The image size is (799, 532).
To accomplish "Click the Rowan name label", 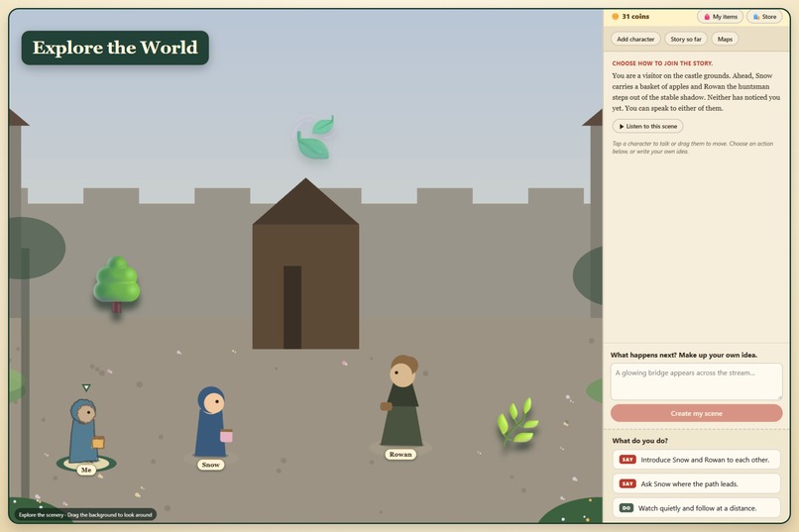I will (x=400, y=454).
